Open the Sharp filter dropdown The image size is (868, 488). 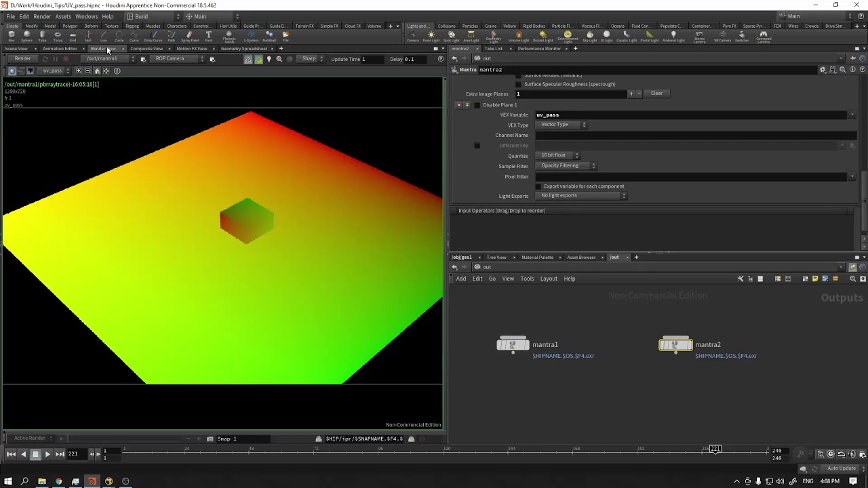(312, 59)
